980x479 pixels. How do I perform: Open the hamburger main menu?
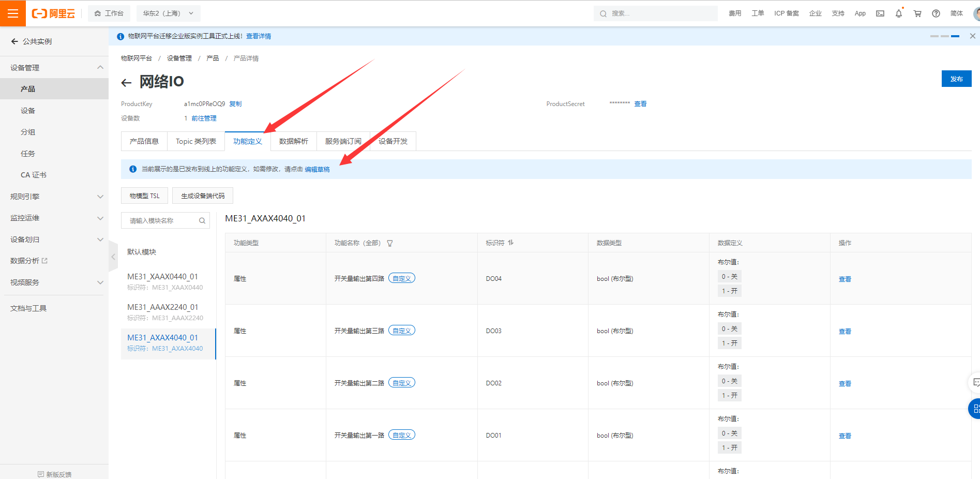[x=13, y=13]
